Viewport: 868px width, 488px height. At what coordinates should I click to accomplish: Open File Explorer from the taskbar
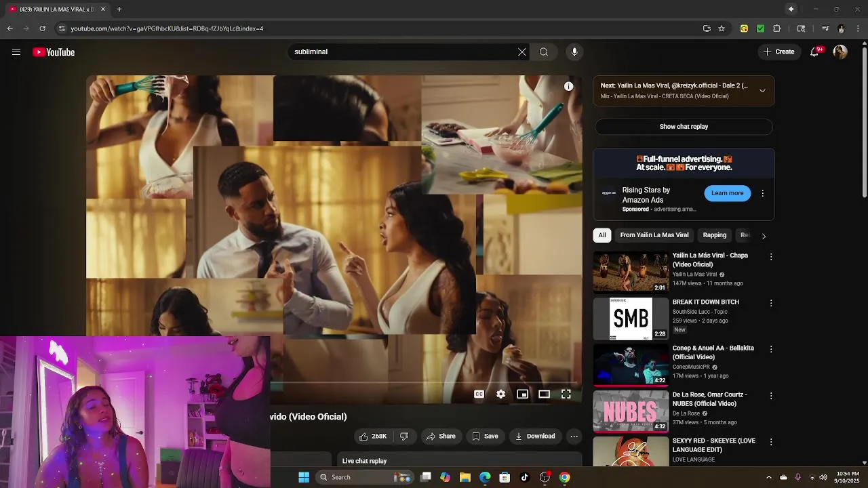[465, 477]
